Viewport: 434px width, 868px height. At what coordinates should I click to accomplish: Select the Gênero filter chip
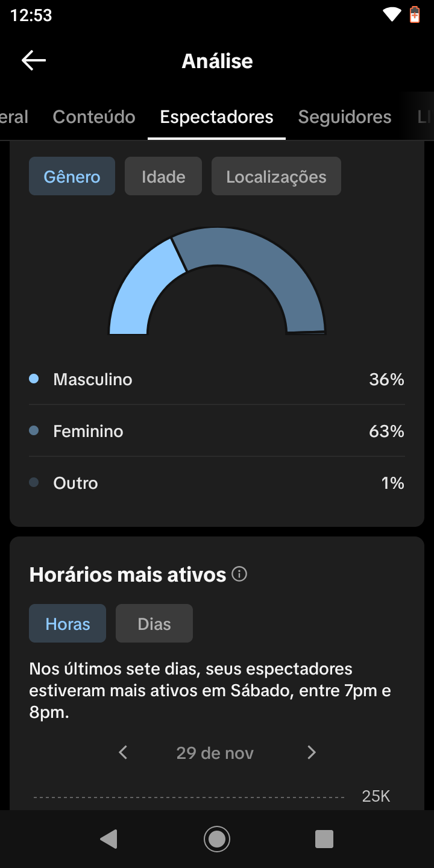(x=72, y=177)
